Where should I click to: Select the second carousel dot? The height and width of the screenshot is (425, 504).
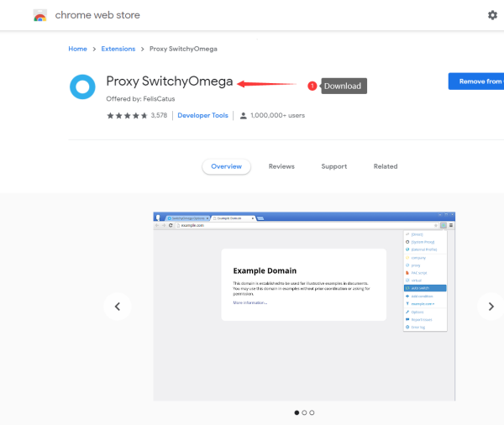pyautogui.click(x=304, y=412)
